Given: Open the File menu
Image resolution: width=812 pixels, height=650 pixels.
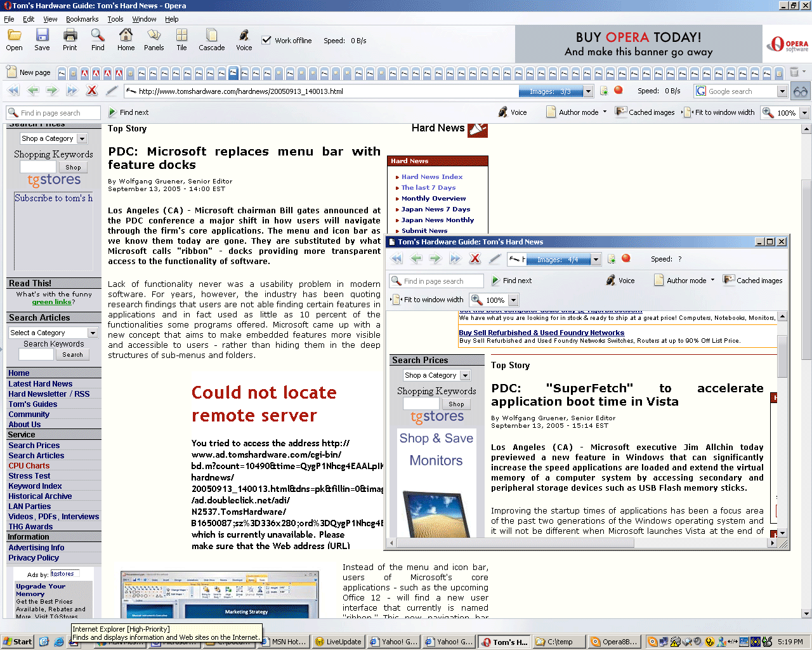Looking at the screenshot, I should (9, 19).
